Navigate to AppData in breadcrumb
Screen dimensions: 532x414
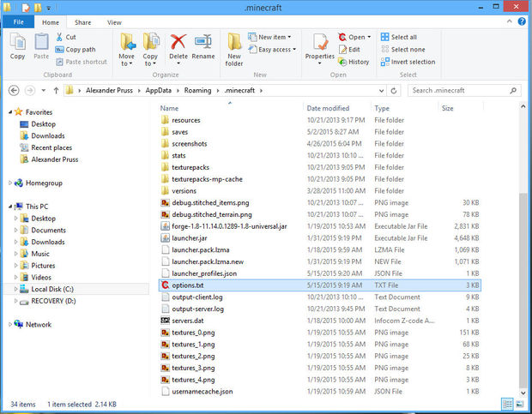159,91
